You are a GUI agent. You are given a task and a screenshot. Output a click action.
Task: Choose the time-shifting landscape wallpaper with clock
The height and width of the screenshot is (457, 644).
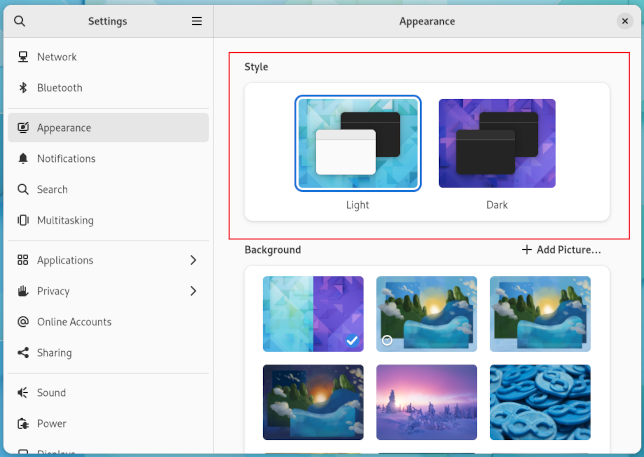pyautogui.click(x=426, y=314)
